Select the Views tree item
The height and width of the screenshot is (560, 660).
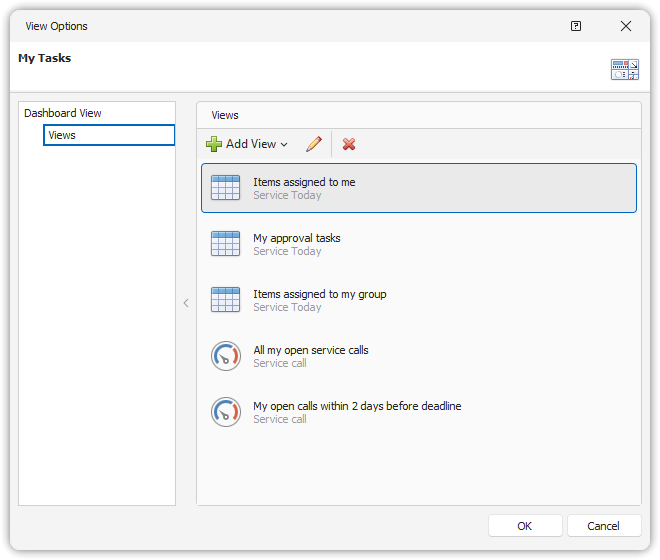tap(62, 135)
